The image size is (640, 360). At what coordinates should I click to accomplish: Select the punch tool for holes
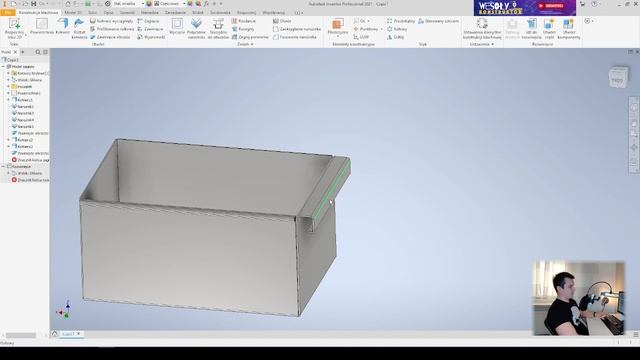(x=218, y=29)
